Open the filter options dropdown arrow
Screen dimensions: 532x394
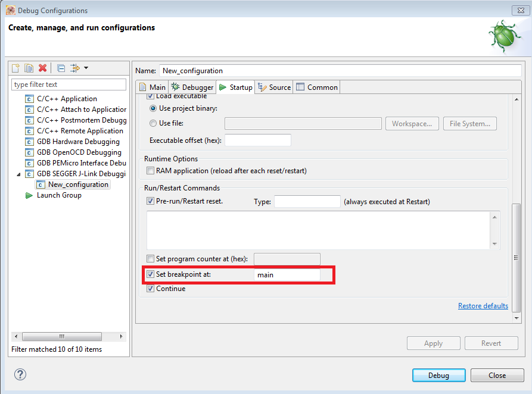(86, 68)
